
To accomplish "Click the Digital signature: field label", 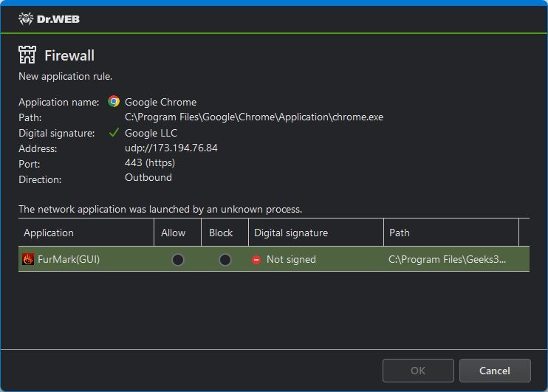I will pos(57,133).
